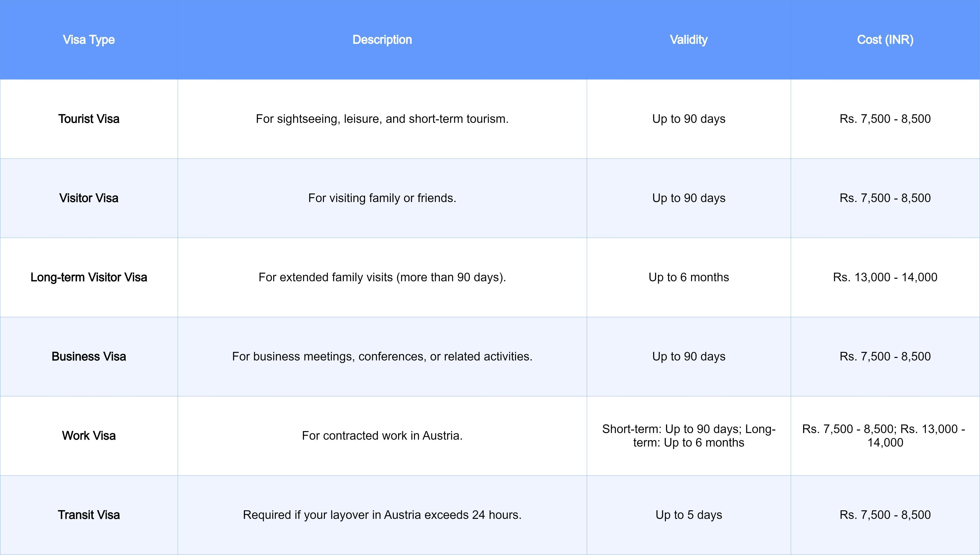Viewport: 980px width, 555px height.
Task: Select the Visitor Visa cell
Action: click(x=89, y=198)
